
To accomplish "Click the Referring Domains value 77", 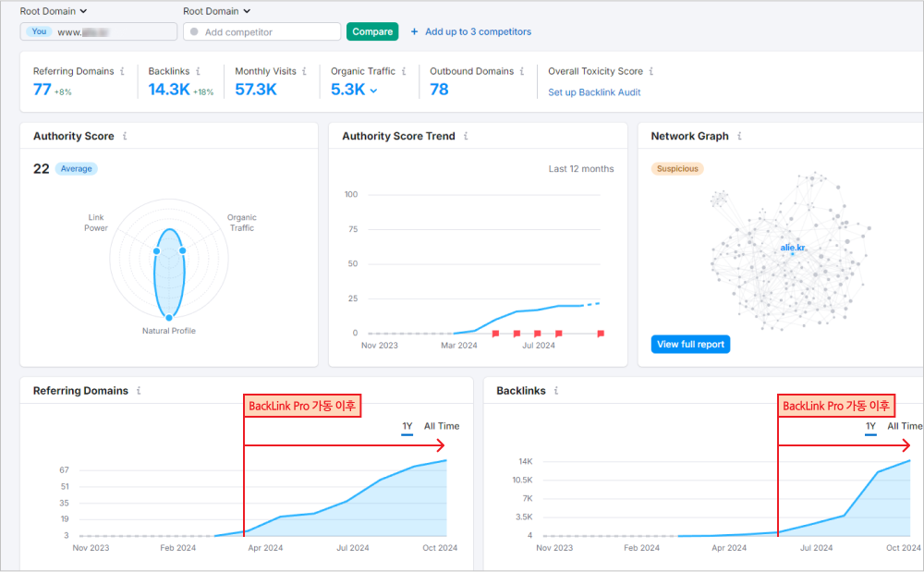I will 42,90.
